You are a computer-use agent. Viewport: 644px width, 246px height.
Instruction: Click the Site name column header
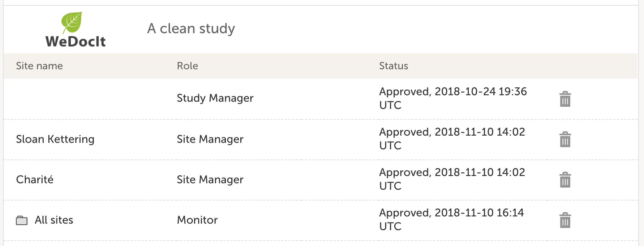[39, 66]
